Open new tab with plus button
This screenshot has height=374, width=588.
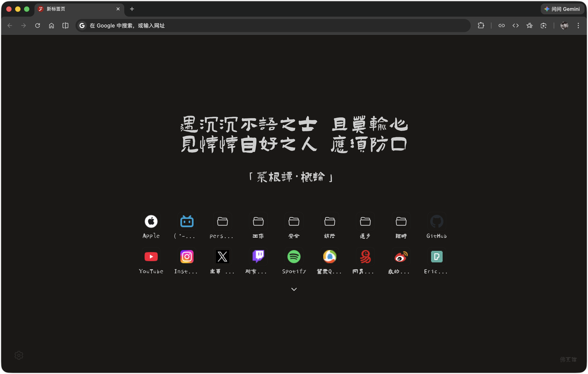point(132,9)
